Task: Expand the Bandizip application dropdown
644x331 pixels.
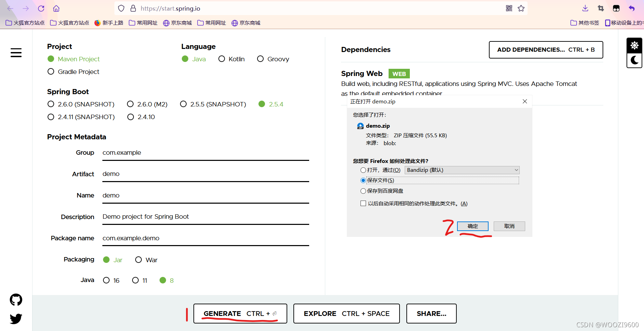Action: (462, 170)
